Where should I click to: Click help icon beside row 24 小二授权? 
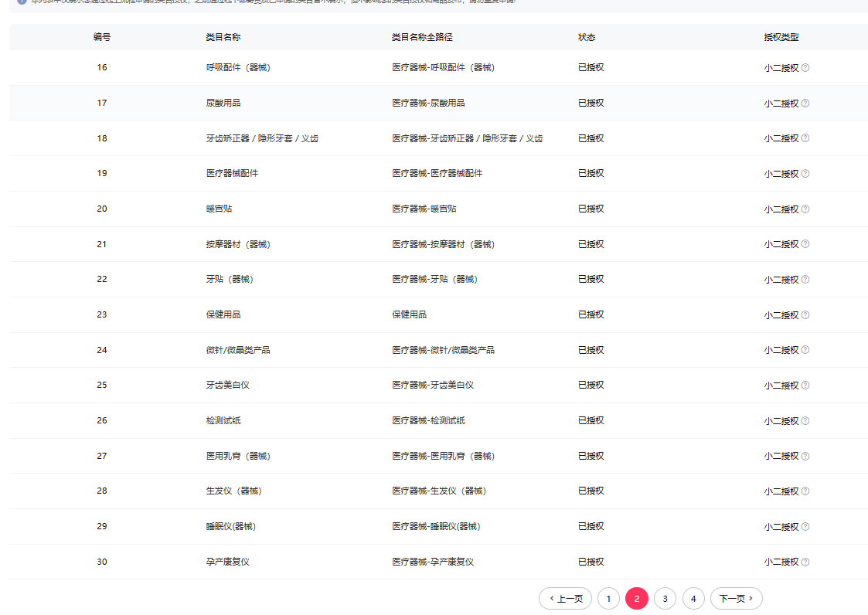pyautogui.click(x=805, y=350)
